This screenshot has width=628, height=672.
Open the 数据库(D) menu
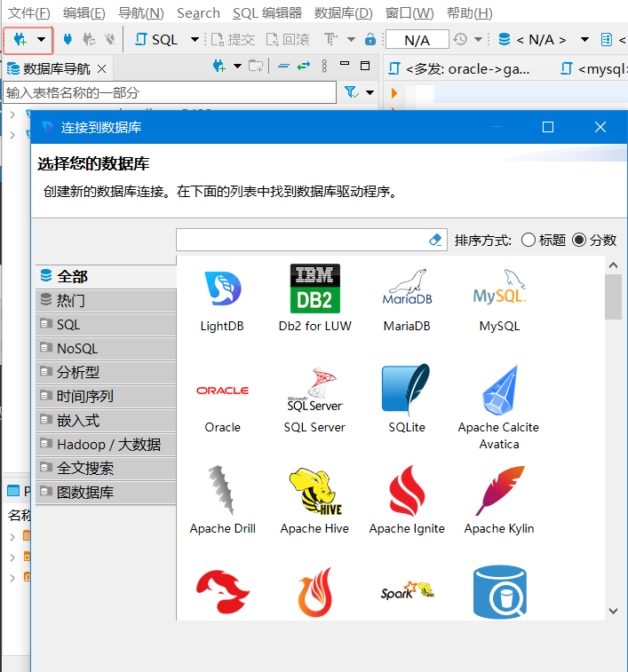click(344, 13)
